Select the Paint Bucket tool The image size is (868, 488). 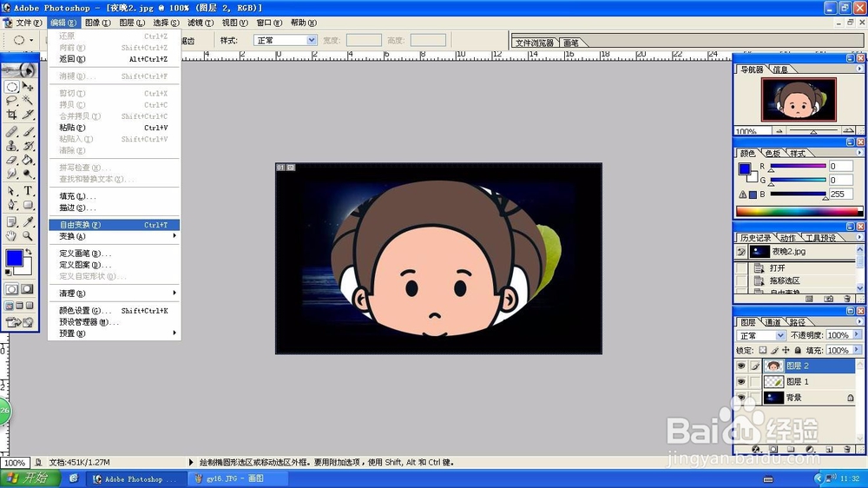click(28, 160)
